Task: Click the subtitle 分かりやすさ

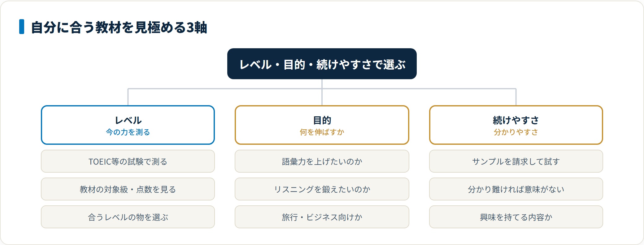Action: 516,132
